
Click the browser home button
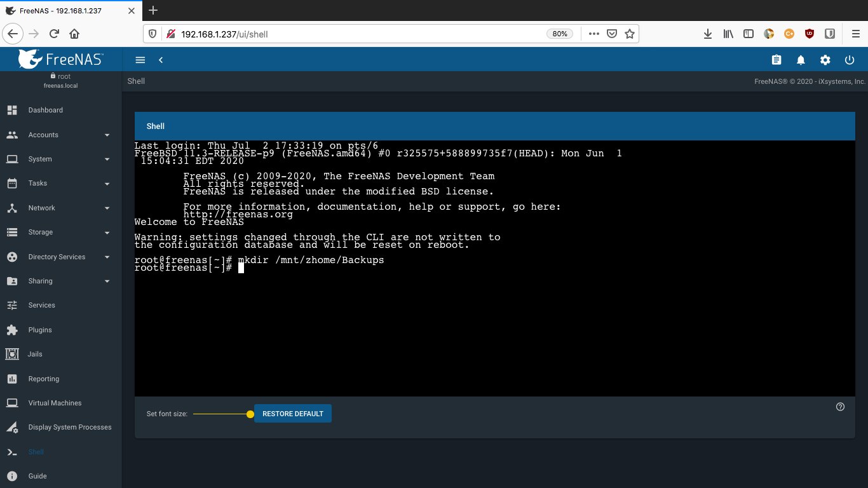(x=74, y=34)
